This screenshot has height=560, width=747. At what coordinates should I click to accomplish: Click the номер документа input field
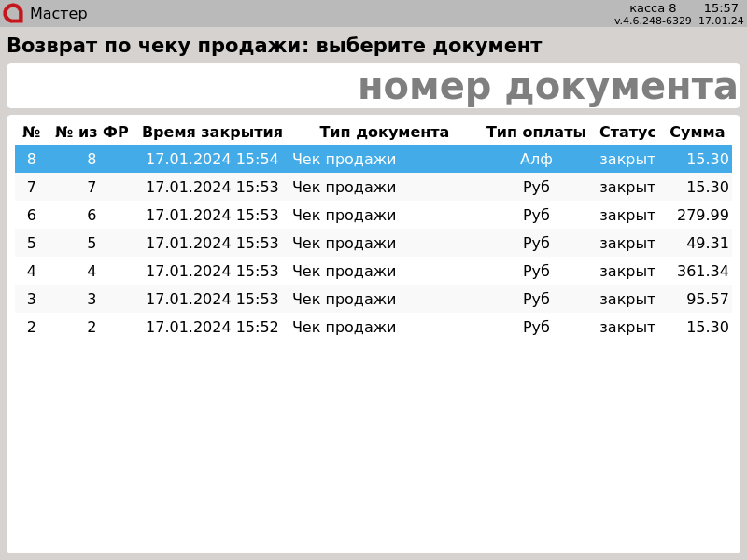(373, 86)
